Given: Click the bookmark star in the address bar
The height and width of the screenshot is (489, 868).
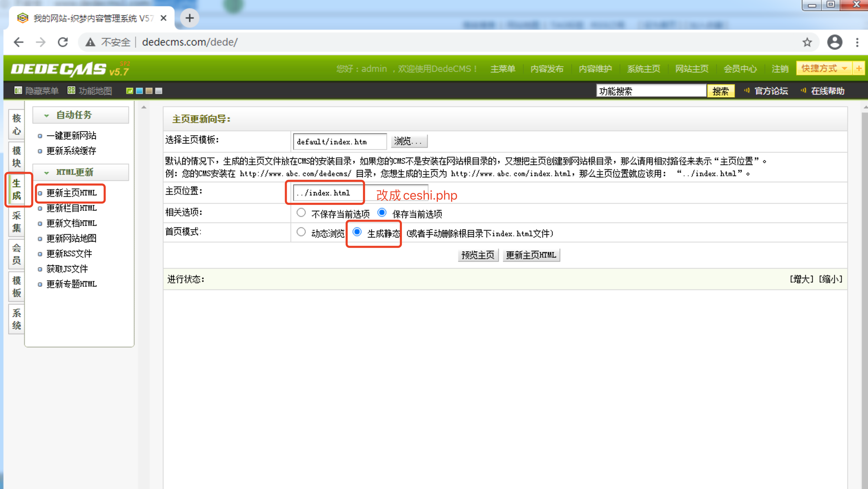Looking at the screenshot, I should (807, 42).
